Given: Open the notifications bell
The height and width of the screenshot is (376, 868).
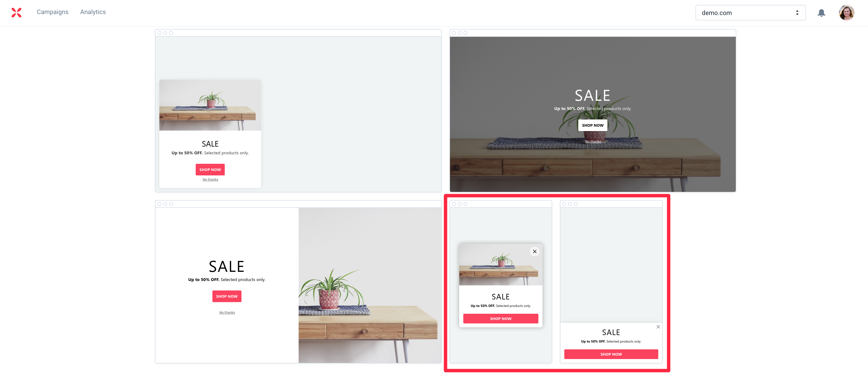Looking at the screenshot, I should tap(821, 13).
